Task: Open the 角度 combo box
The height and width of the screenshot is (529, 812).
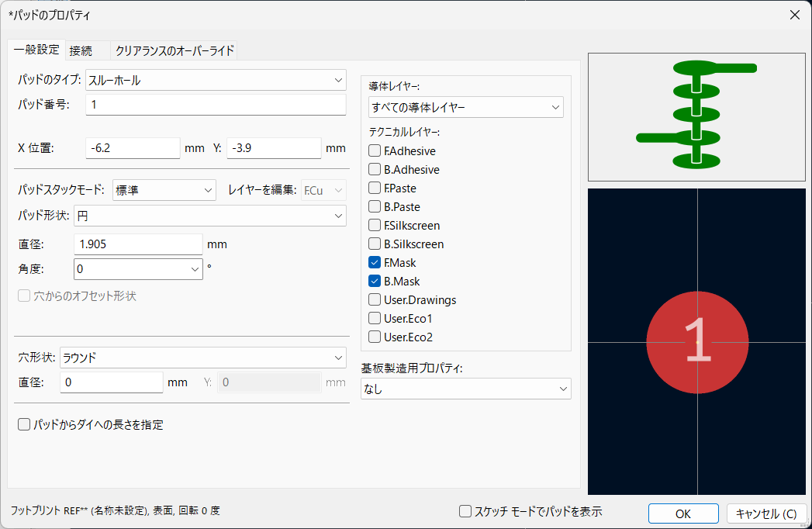Action: tap(138, 269)
